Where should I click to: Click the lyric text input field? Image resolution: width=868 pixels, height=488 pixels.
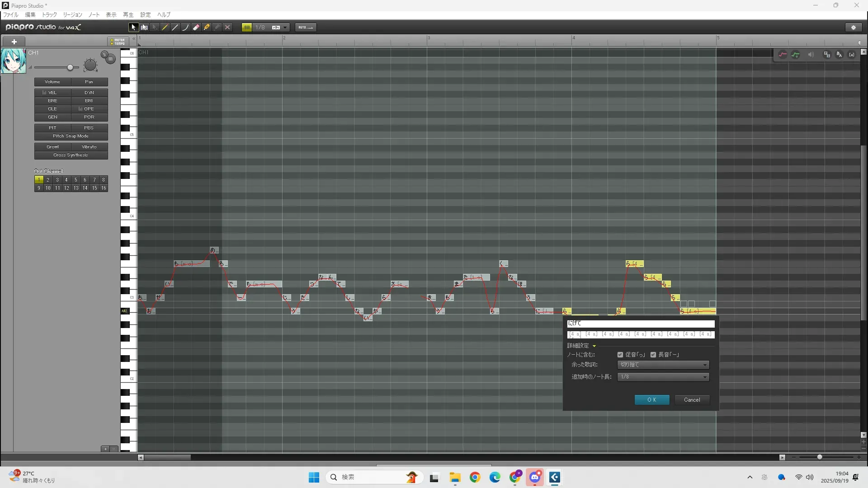coord(641,324)
